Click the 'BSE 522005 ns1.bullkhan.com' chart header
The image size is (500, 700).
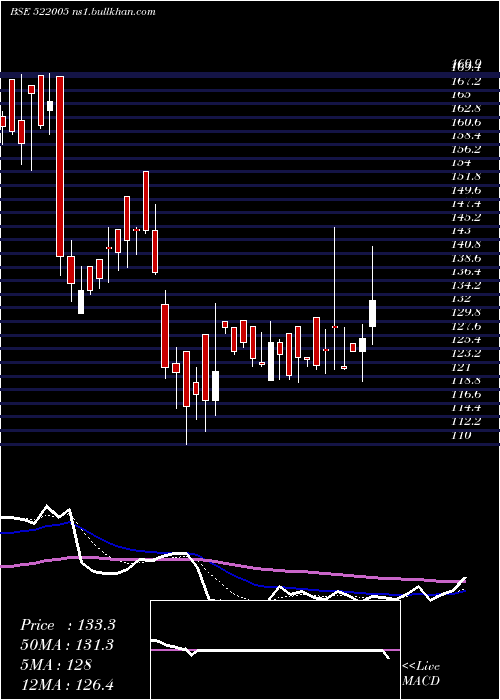[x=83, y=12]
